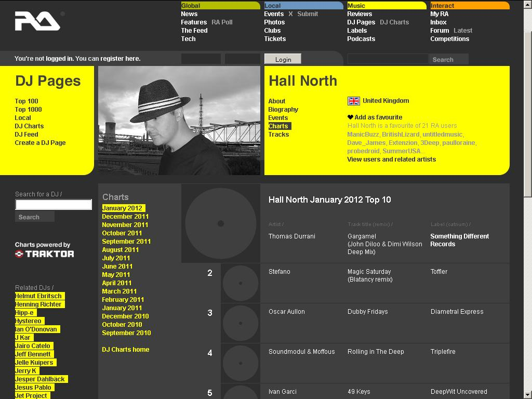
Task: Open Create a DJ Page link
Action: point(40,142)
